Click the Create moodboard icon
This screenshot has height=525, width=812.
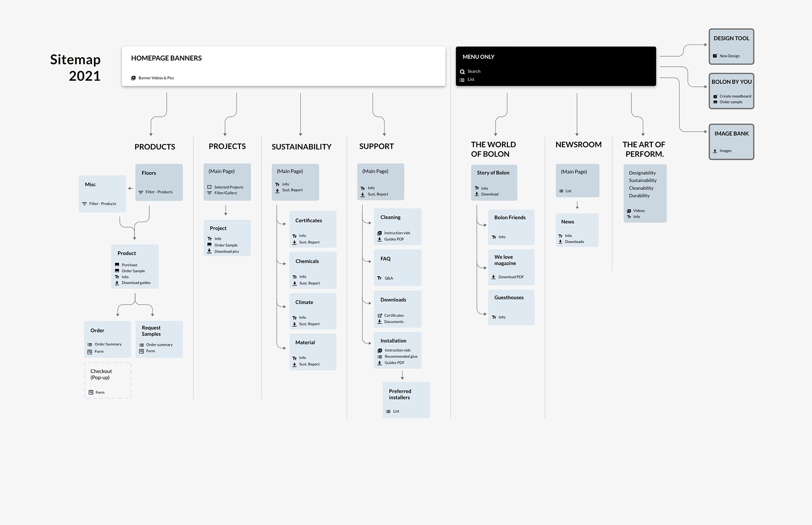(715, 96)
